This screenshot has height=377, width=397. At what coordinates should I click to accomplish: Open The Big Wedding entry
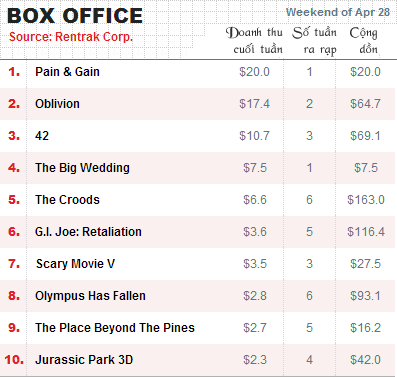click(x=82, y=168)
